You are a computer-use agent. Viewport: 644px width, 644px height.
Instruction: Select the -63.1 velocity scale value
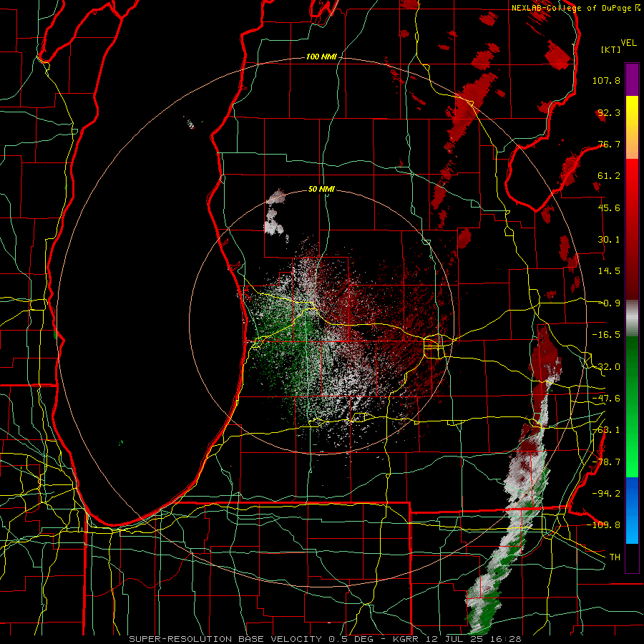[606, 430]
